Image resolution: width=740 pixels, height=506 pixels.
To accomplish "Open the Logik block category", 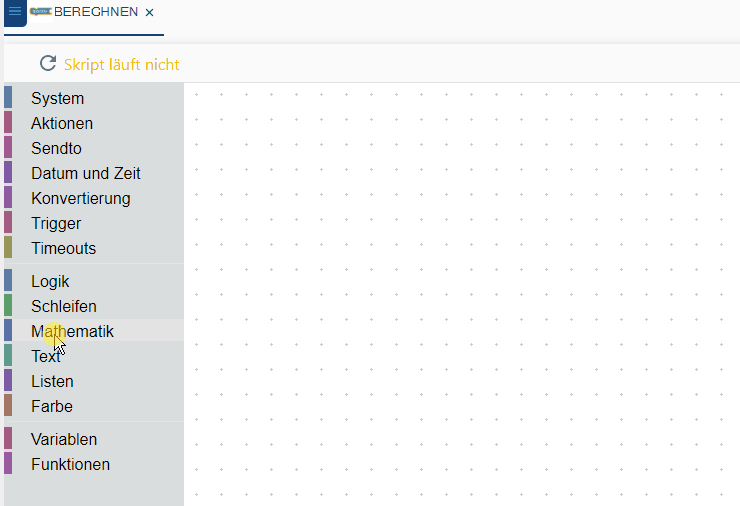I will (94, 281).
